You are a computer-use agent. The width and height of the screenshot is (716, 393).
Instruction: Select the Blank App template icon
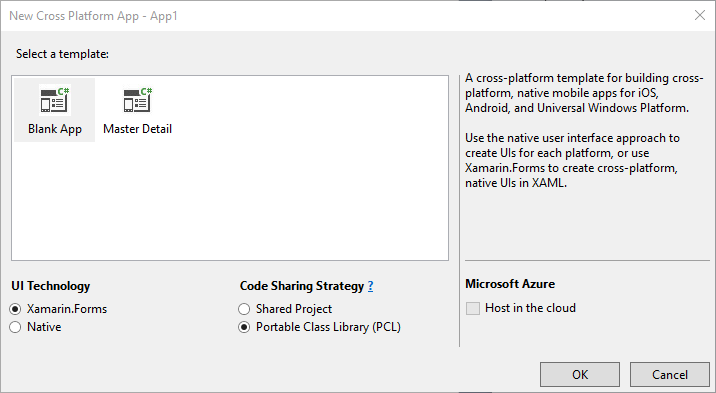54,100
